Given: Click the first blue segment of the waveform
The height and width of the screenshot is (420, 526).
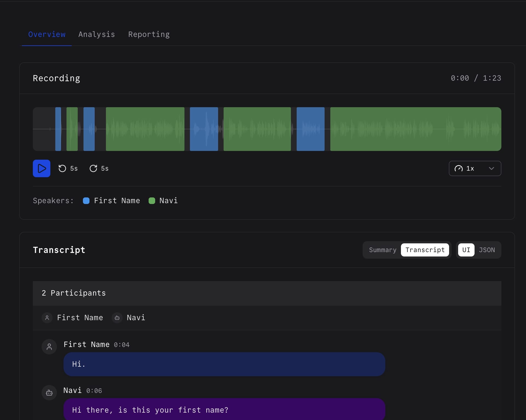Looking at the screenshot, I should [58, 129].
